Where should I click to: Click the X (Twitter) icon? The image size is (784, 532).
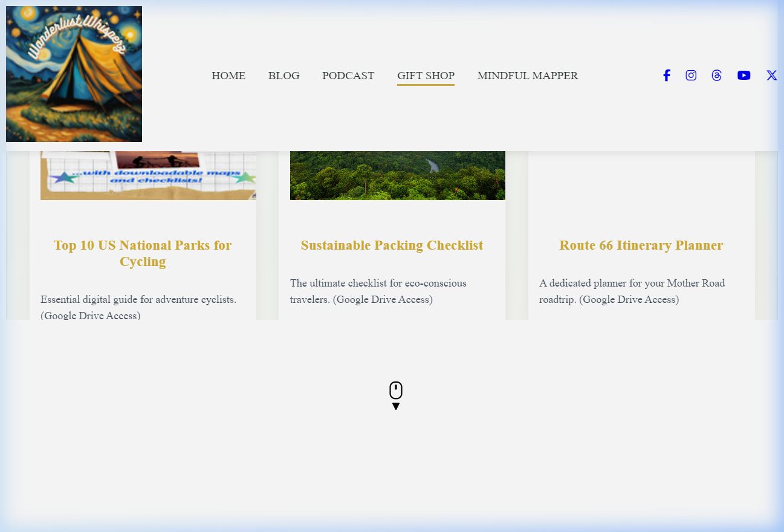point(771,76)
